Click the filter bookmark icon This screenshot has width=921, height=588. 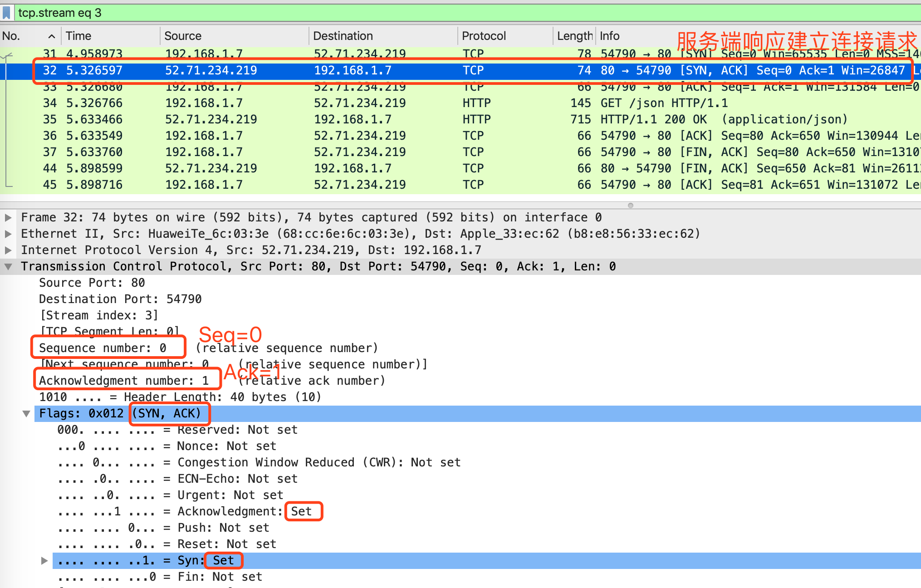tap(6, 12)
